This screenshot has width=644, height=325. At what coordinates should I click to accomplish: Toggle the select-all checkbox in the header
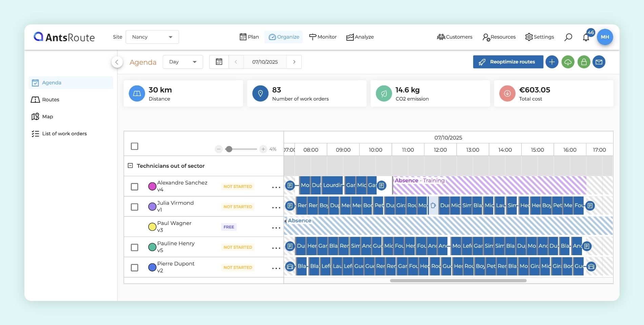pos(135,146)
